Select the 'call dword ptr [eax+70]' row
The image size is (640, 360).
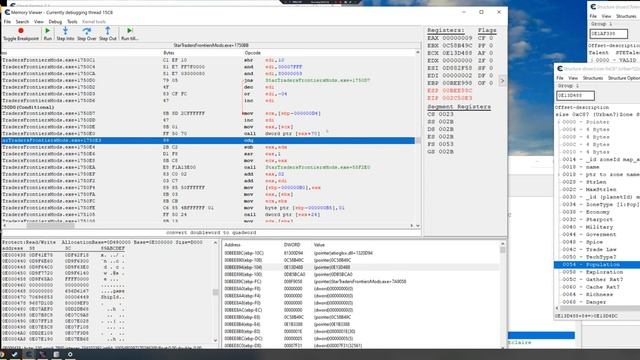coord(208,133)
